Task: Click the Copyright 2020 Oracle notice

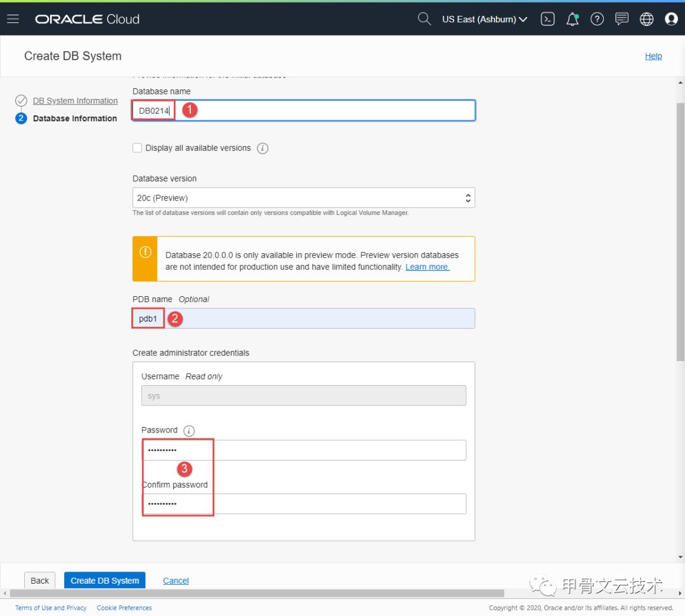Action: [580, 608]
